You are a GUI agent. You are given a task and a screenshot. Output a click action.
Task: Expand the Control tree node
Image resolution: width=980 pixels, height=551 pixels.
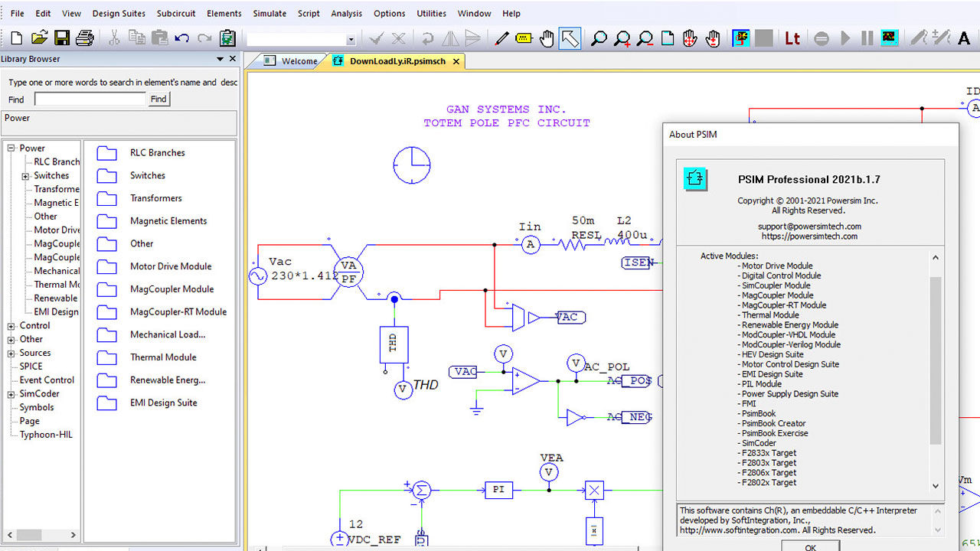(11, 326)
